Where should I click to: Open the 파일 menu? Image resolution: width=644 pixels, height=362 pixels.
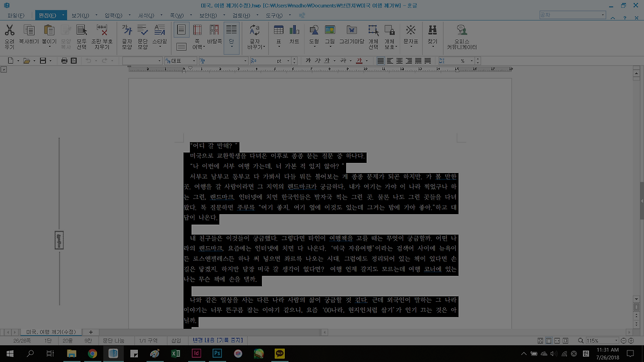(x=16, y=16)
